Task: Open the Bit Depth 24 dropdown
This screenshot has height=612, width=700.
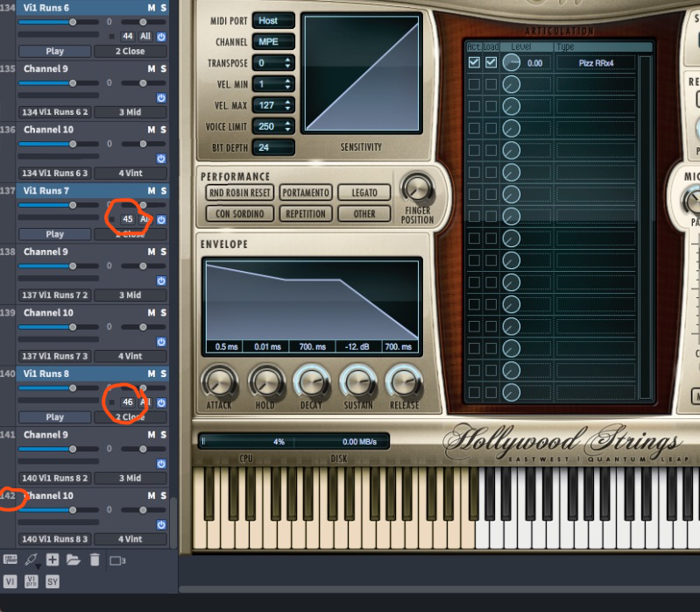Action: pyautogui.click(x=273, y=147)
